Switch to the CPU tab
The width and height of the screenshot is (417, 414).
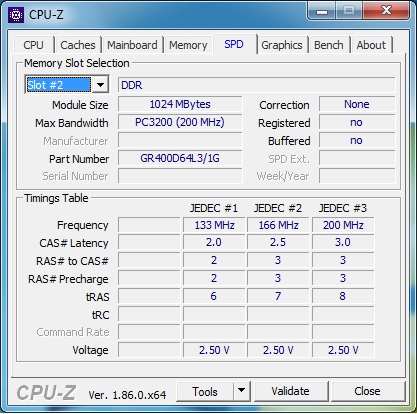(x=33, y=45)
